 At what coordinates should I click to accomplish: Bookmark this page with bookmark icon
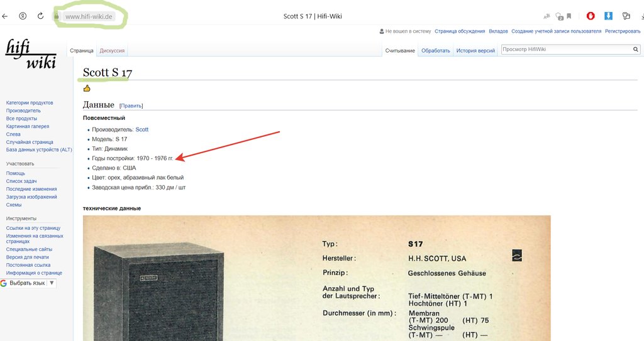[x=569, y=16]
